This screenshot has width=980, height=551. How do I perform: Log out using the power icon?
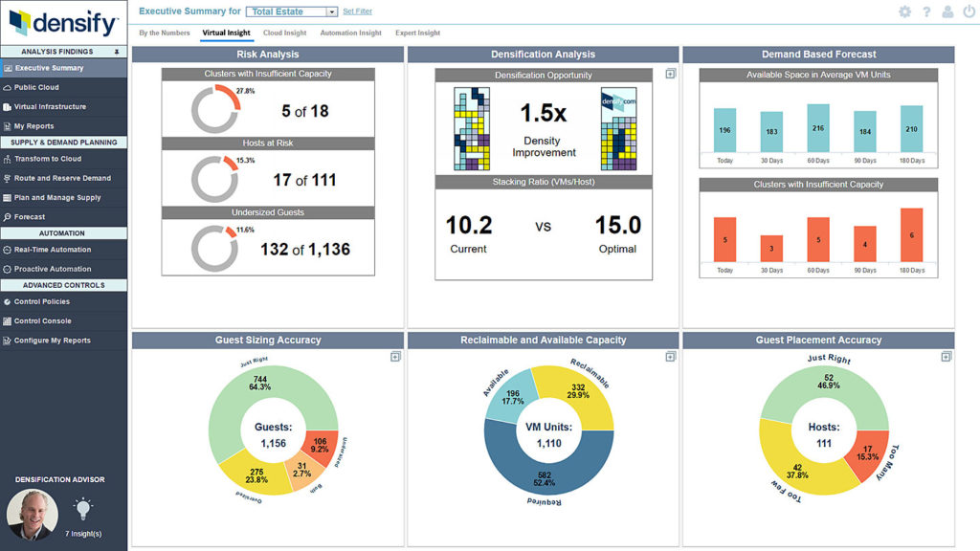969,11
